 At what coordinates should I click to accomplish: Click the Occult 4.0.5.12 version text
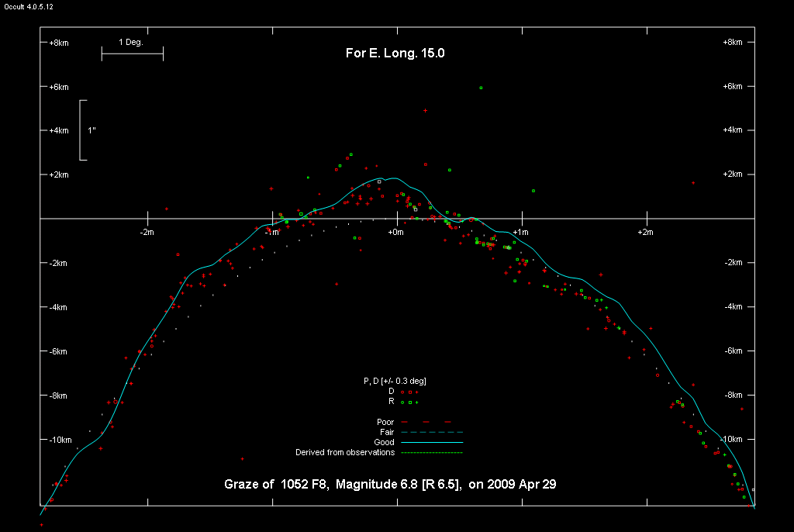click(29, 7)
